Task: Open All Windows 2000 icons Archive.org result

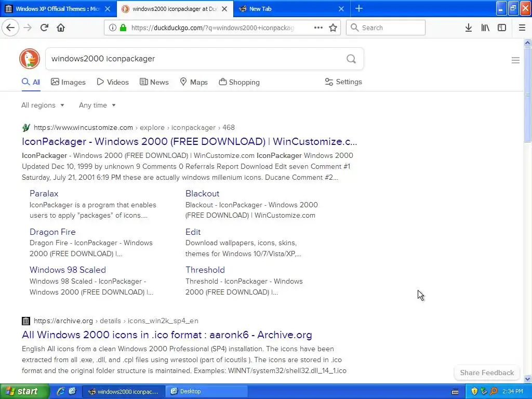Action: coord(167,335)
